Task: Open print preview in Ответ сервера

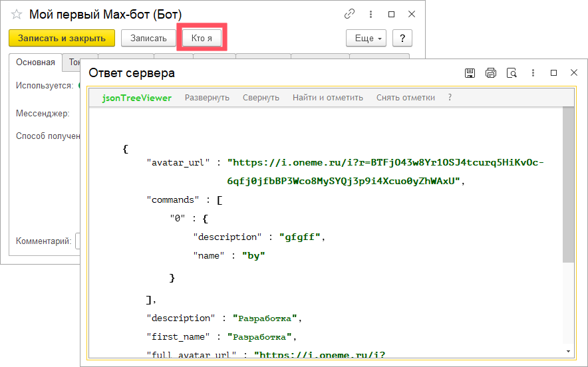Action: click(512, 72)
